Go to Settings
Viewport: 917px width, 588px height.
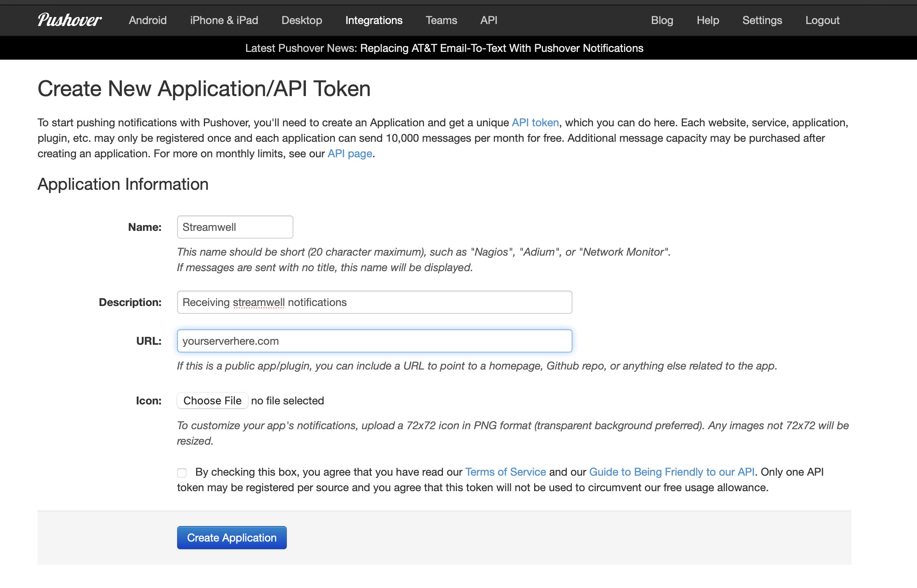[762, 20]
